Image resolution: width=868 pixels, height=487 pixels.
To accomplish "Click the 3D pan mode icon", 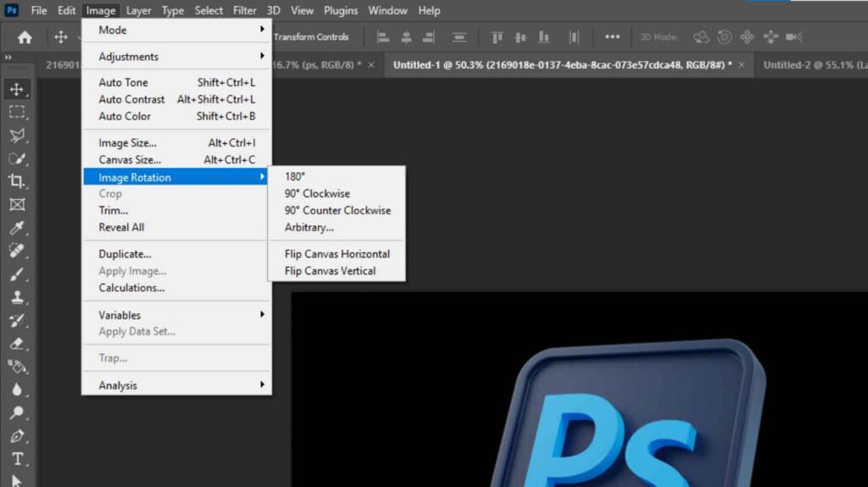I will (x=747, y=37).
